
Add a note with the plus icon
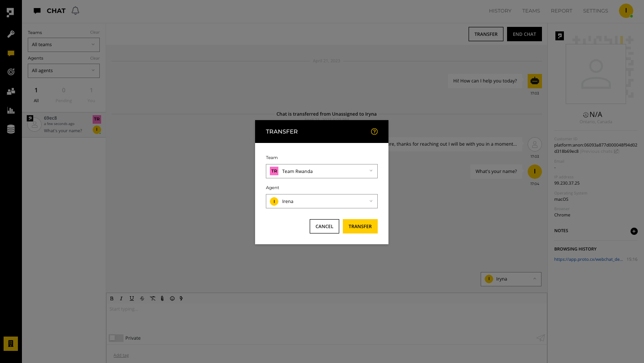634,231
